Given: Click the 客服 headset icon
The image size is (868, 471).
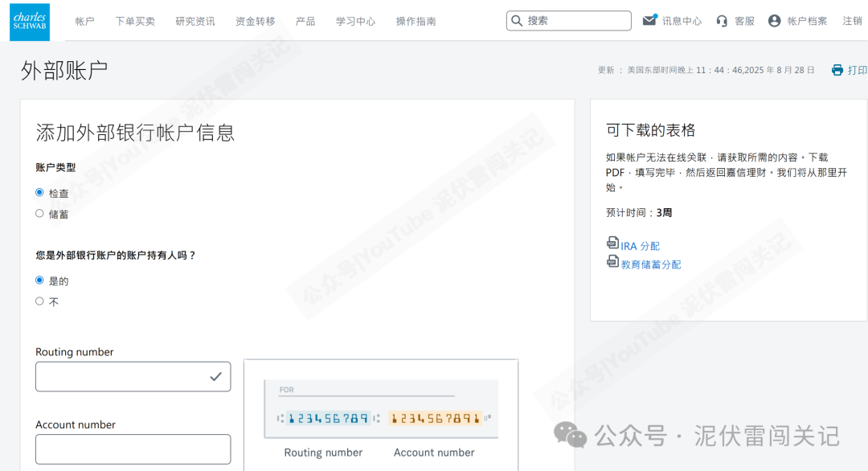Looking at the screenshot, I should click(x=721, y=22).
